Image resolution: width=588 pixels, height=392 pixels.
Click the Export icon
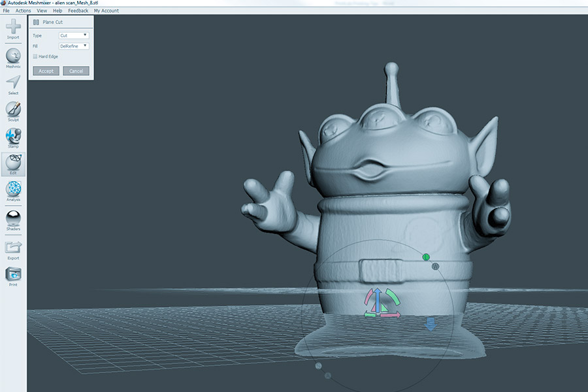point(13,248)
